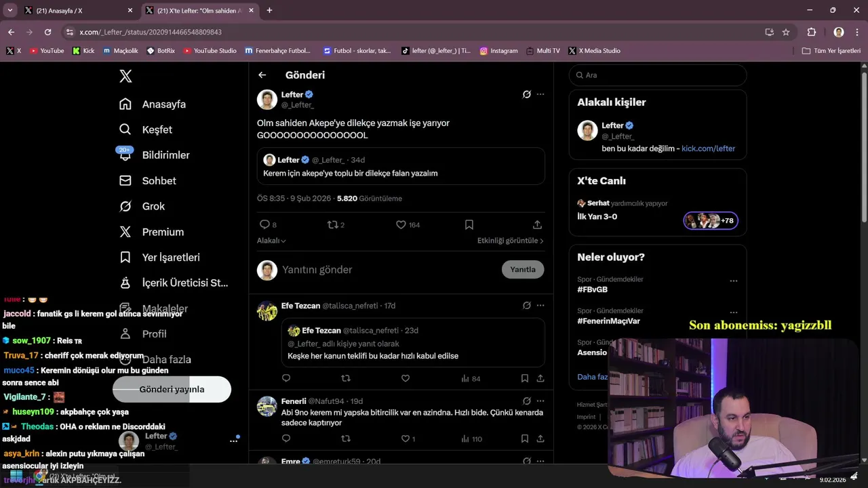Open Kick bookmark in bookmarks bar

click(x=84, y=51)
